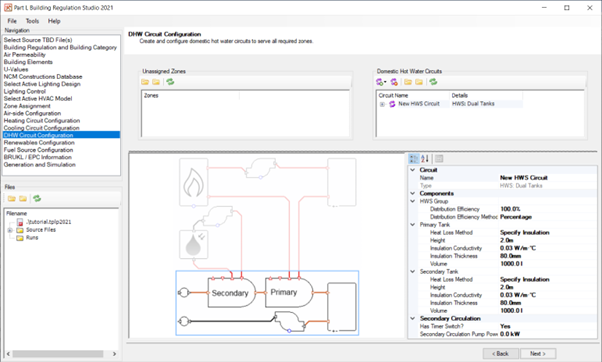Expand the Source Files folder node
The image size is (602, 362).
[x=10, y=230]
